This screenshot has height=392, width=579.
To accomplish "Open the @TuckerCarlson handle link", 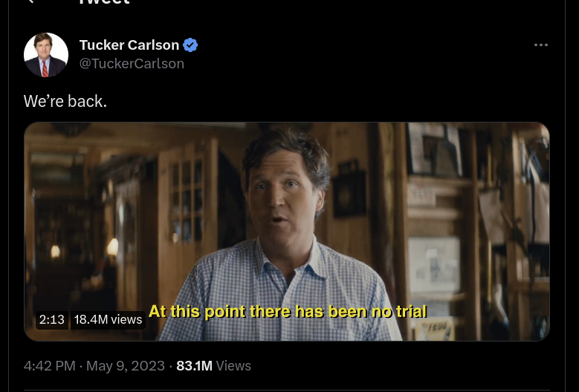I will pyautogui.click(x=132, y=63).
